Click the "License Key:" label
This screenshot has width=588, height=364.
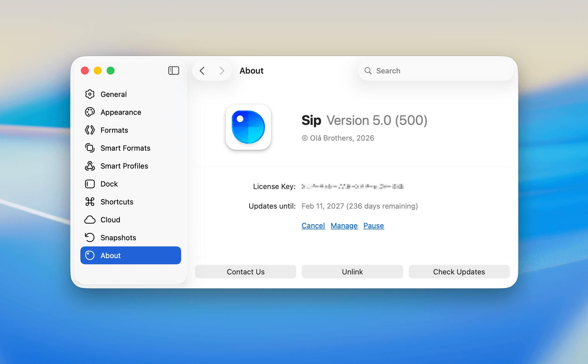coord(274,186)
